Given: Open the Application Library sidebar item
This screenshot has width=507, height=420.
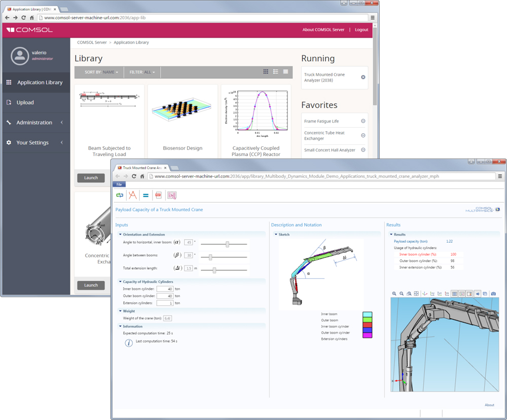Looking at the screenshot, I should 36,83.
